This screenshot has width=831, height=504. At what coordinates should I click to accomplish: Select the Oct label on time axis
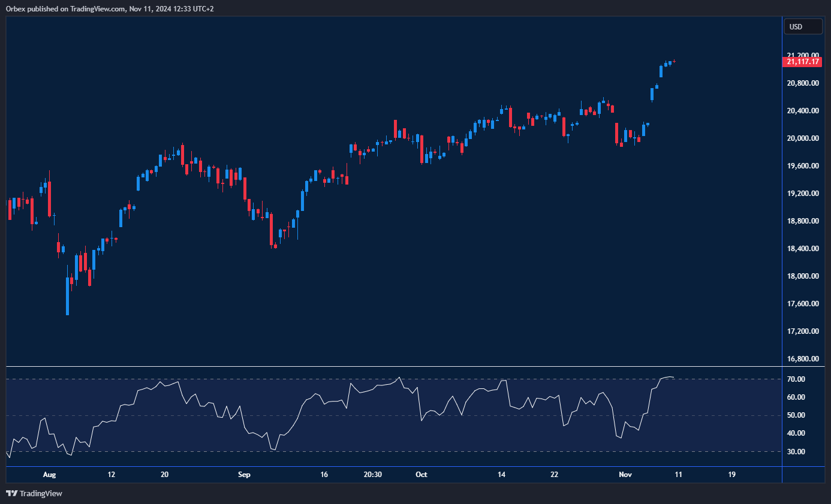[x=421, y=475]
